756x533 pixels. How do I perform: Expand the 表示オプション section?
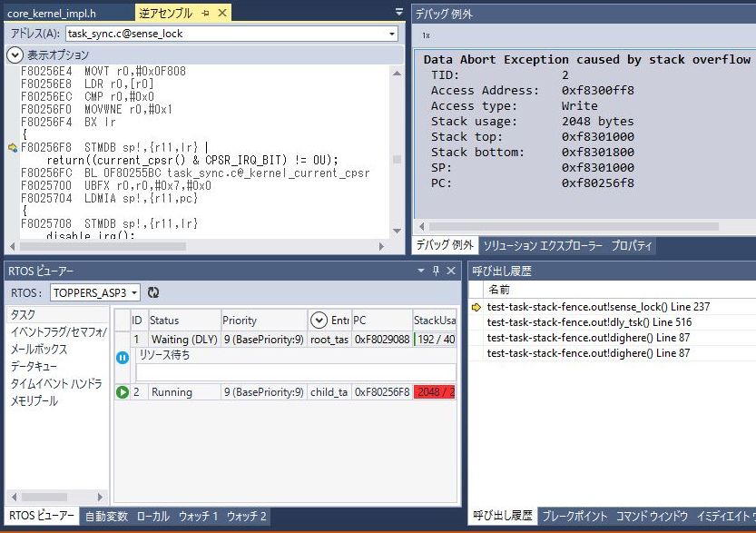click(x=15, y=54)
